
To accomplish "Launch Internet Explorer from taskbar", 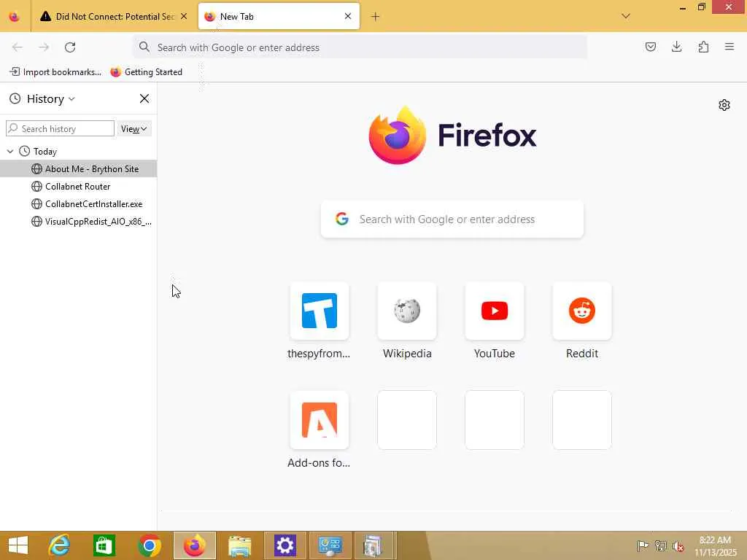I will (59, 545).
